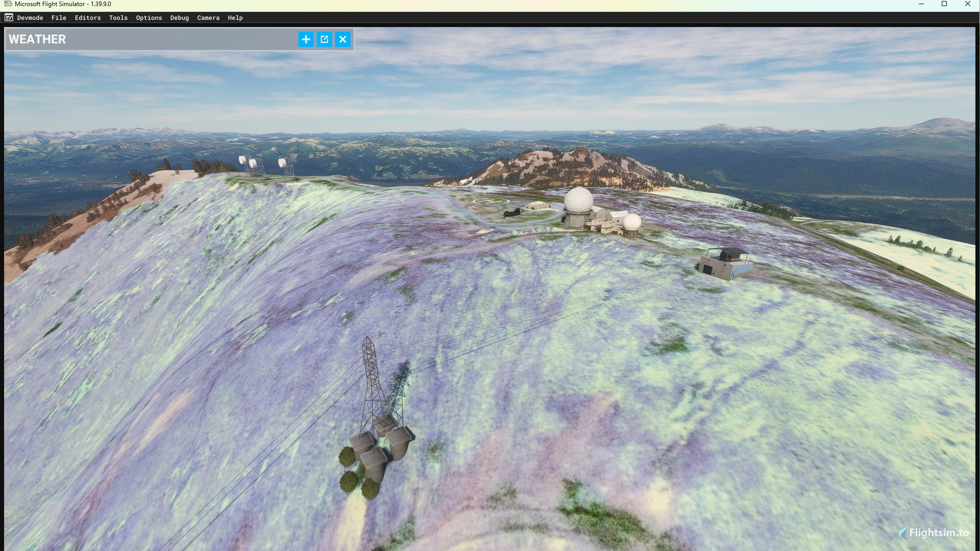980x551 pixels.
Task: Minimize the Microsoft Flight Simulator window
Action: [x=921, y=4]
